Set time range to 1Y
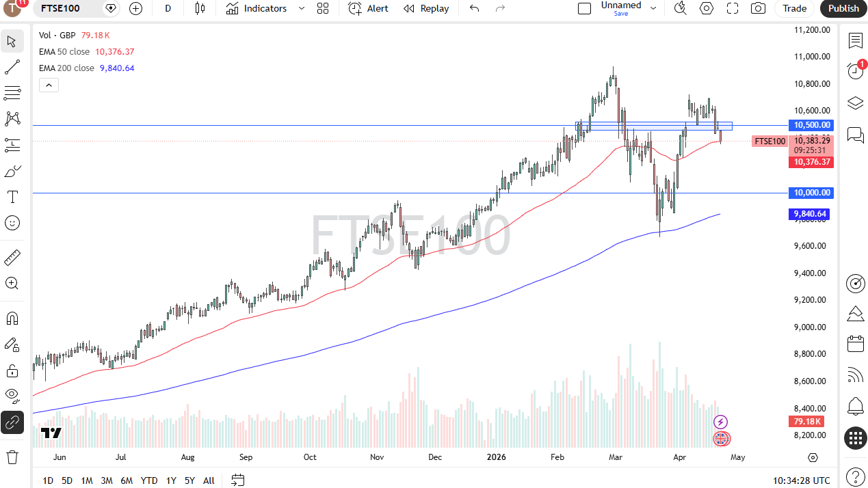The image size is (868, 488). [x=171, y=480]
